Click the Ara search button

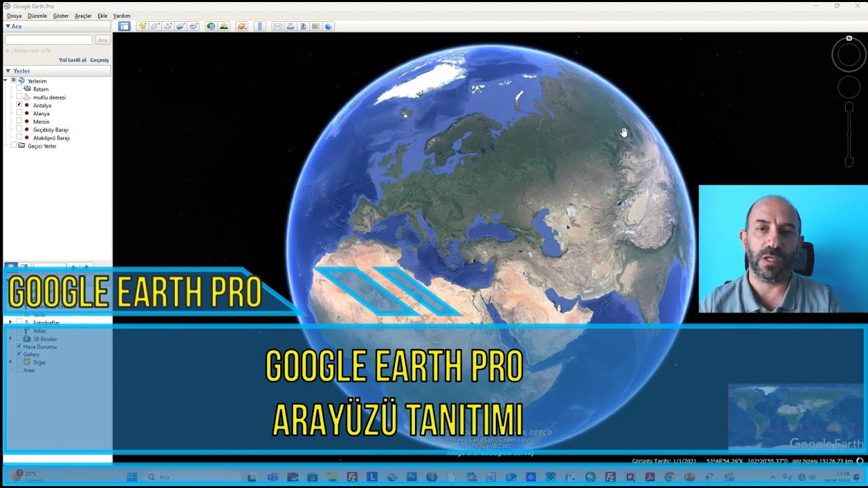click(102, 40)
